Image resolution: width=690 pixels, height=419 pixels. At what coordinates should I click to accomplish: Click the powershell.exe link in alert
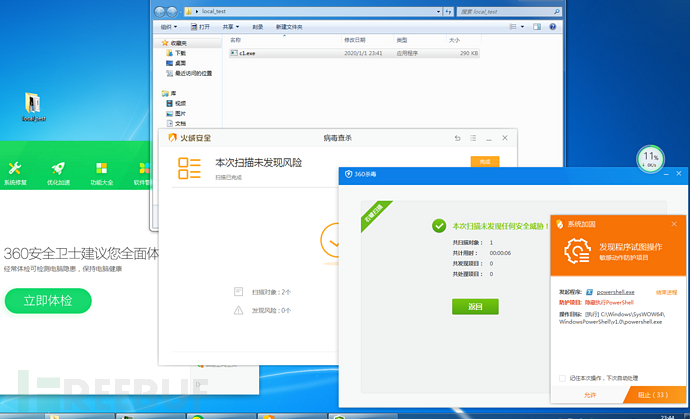616,292
